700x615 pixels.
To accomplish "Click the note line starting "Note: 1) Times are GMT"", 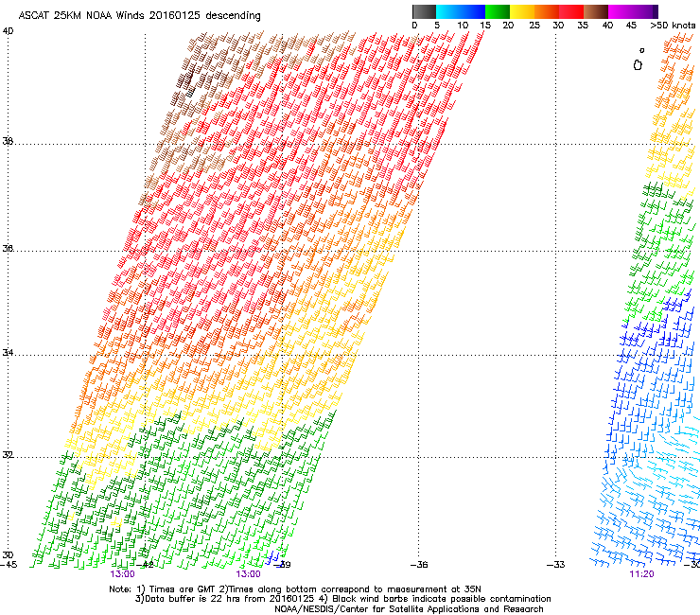I will pyautogui.click(x=295, y=589).
